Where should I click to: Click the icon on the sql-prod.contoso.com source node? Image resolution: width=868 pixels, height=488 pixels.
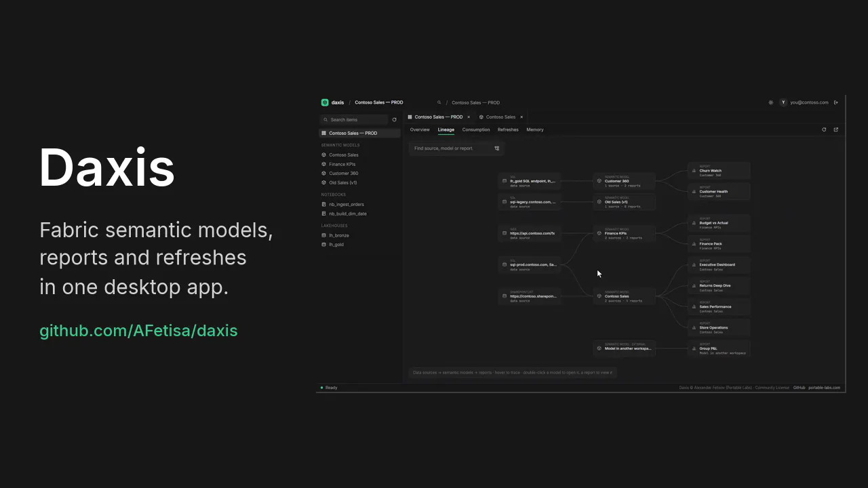pos(505,265)
